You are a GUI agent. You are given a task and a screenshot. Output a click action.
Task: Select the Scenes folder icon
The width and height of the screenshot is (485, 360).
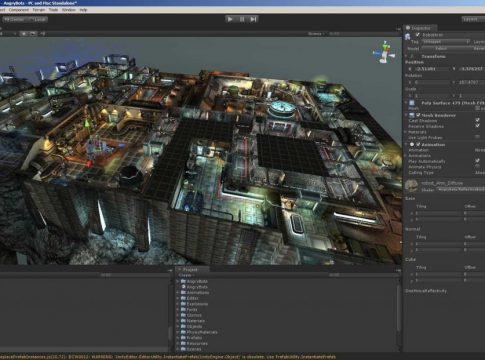[x=183, y=349]
